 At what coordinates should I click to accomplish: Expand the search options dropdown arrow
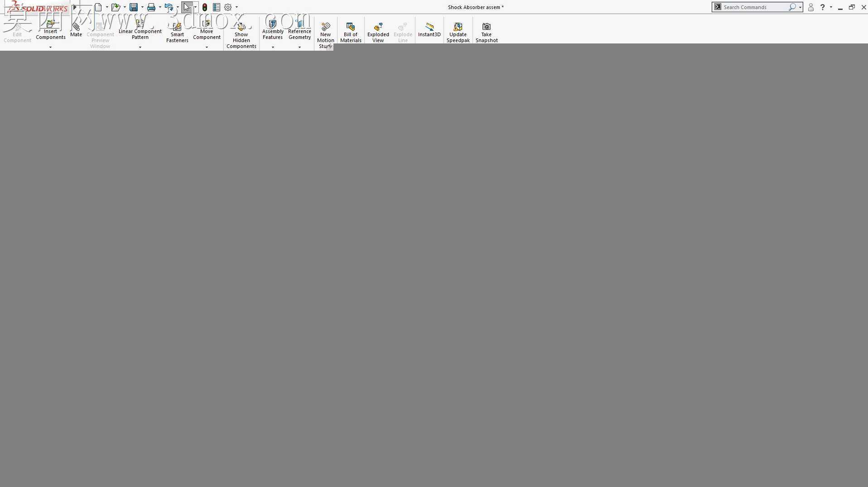point(800,7)
